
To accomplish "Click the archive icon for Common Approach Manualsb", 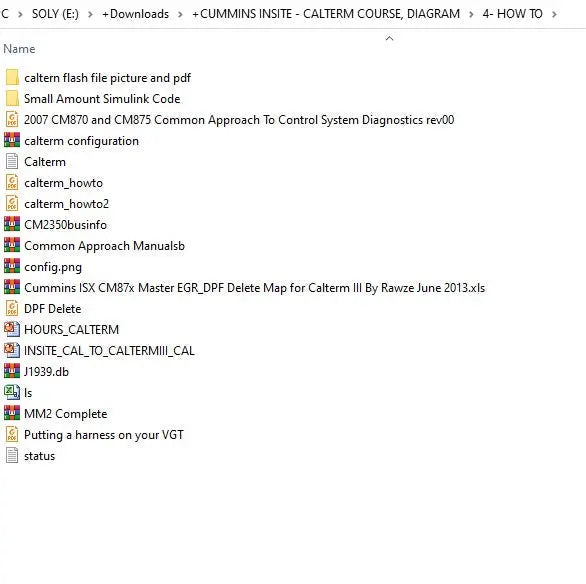I will coord(12,245).
